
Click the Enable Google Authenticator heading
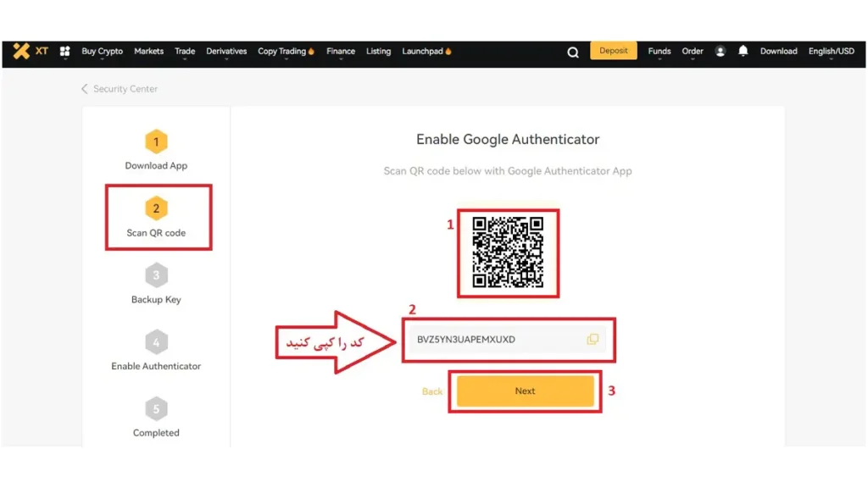[x=508, y=139]
